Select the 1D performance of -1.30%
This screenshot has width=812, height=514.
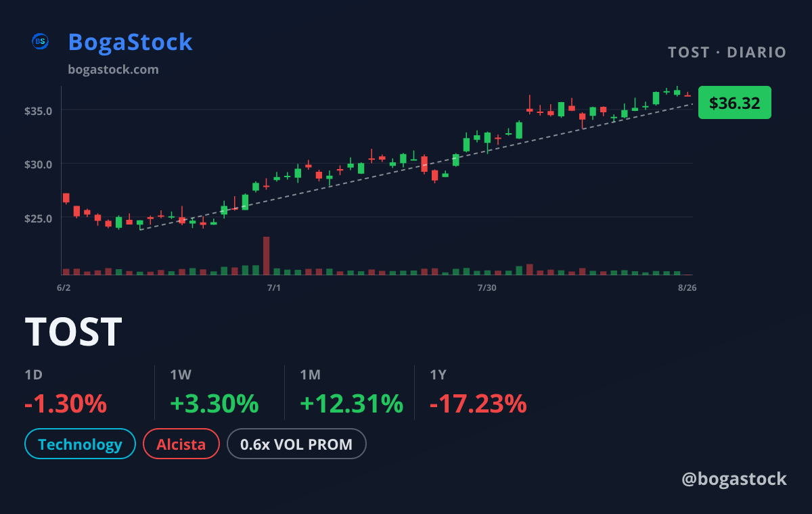66,404
